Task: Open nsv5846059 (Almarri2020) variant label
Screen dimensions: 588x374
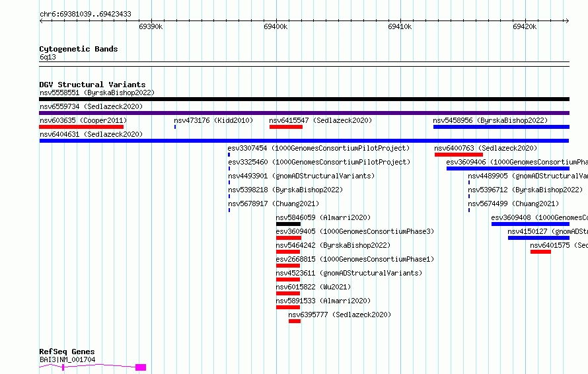Action: tap(323, 217)
